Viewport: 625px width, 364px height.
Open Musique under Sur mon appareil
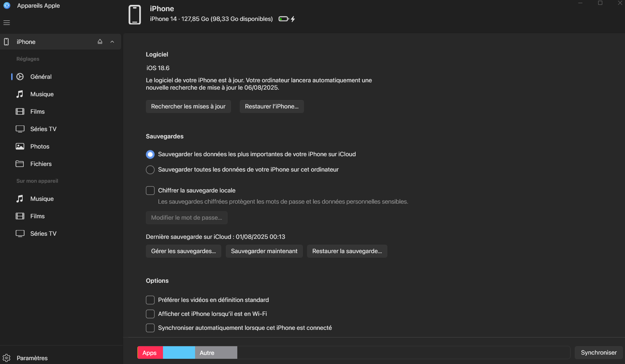pos(42,199)
